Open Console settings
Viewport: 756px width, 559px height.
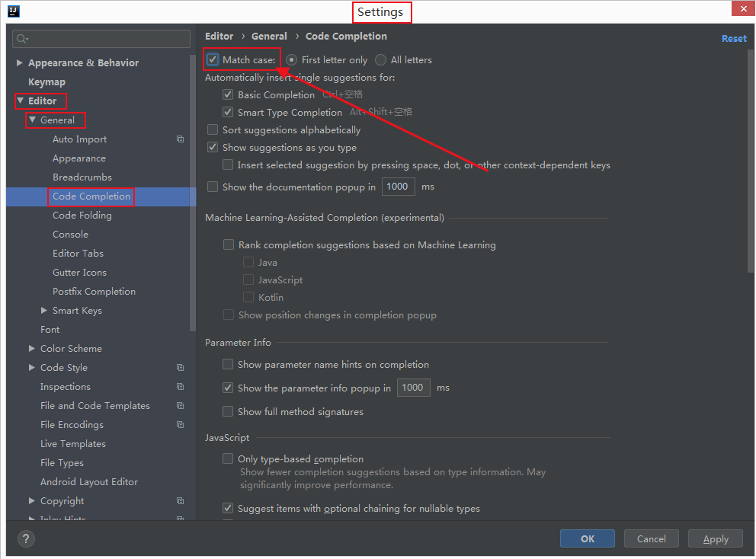(x=70, y=235)
